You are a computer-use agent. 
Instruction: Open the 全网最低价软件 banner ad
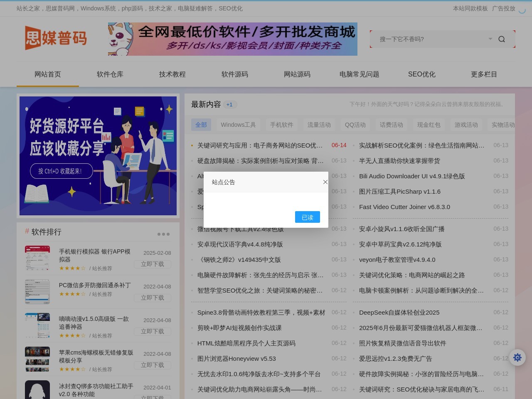(233, 39)
